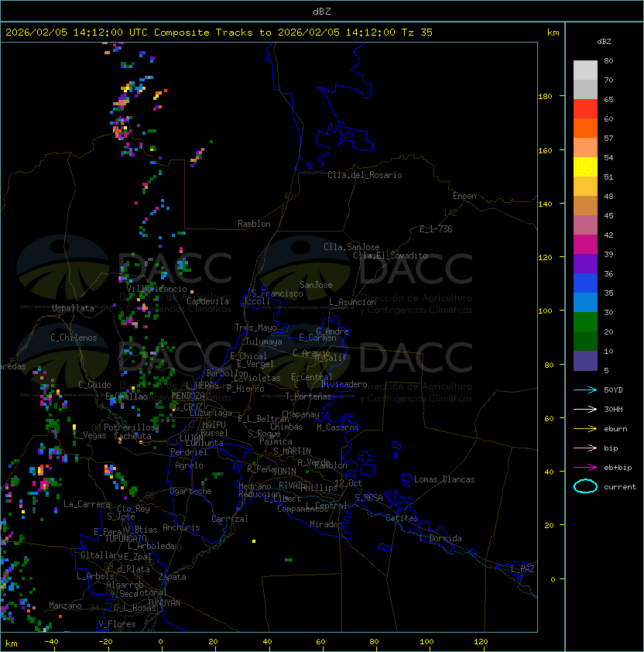Click the cyan 50YD arrow in legend
Screen dimensions: 644x652
pos(585,390)
